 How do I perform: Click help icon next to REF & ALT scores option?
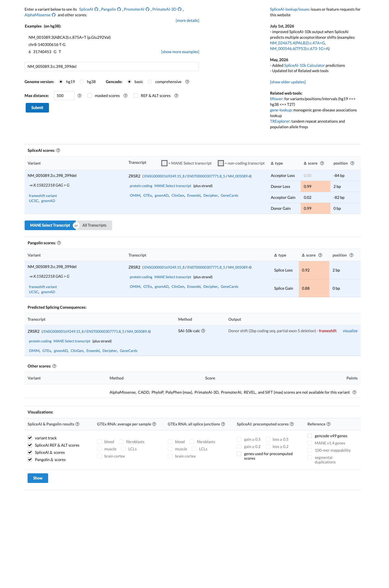point(176,96)
